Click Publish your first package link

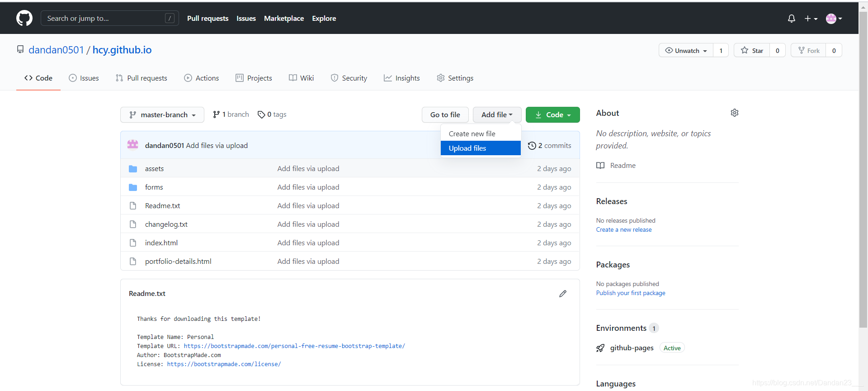[631, 293]
